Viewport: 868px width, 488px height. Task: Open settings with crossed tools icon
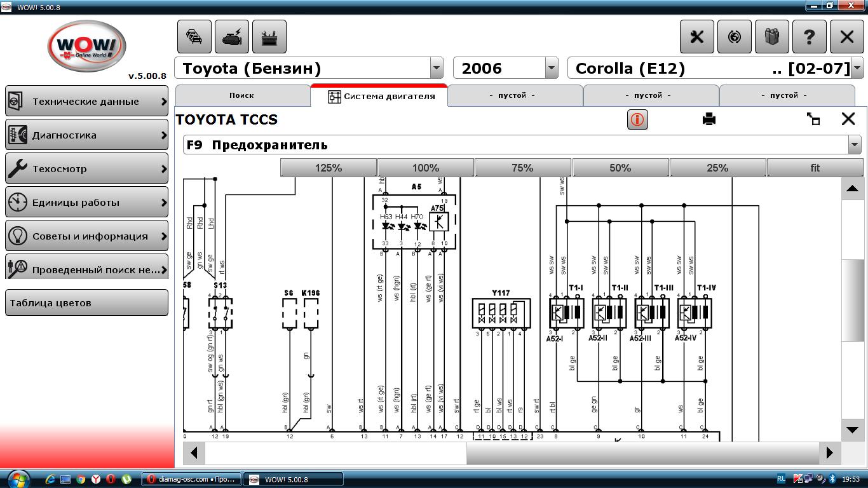[x=697, y=37]
